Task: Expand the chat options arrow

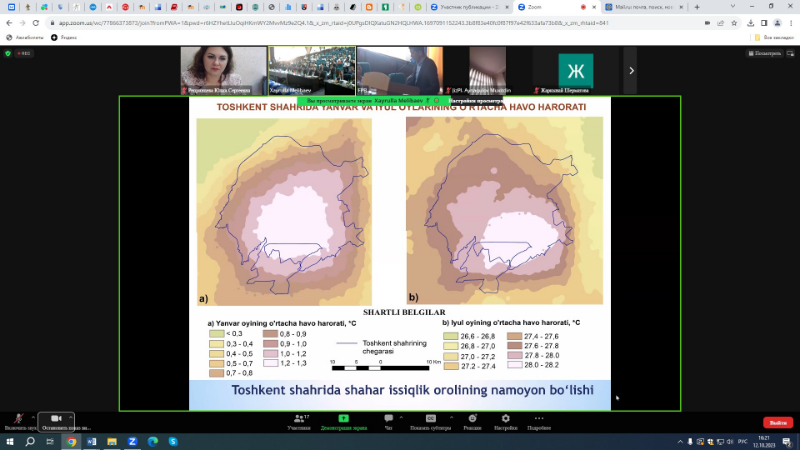Action: pyautogui.click(x=402, y=416)
